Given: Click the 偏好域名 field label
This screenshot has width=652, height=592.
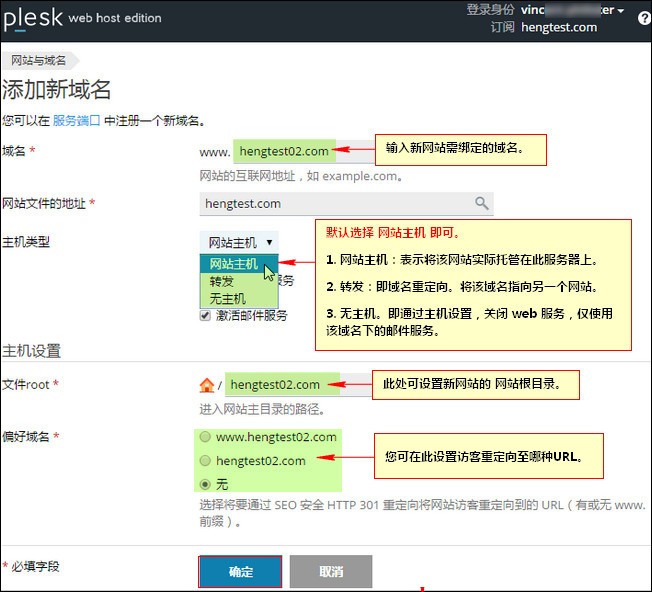Looking at the screenshot, I should coord(26,437).
